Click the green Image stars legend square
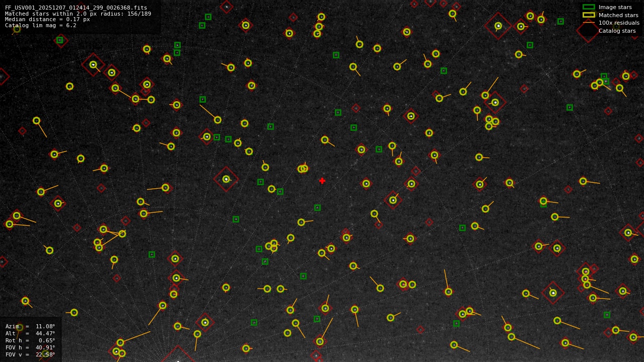This screenshot has height=362, width=644. tap(589, 7)
